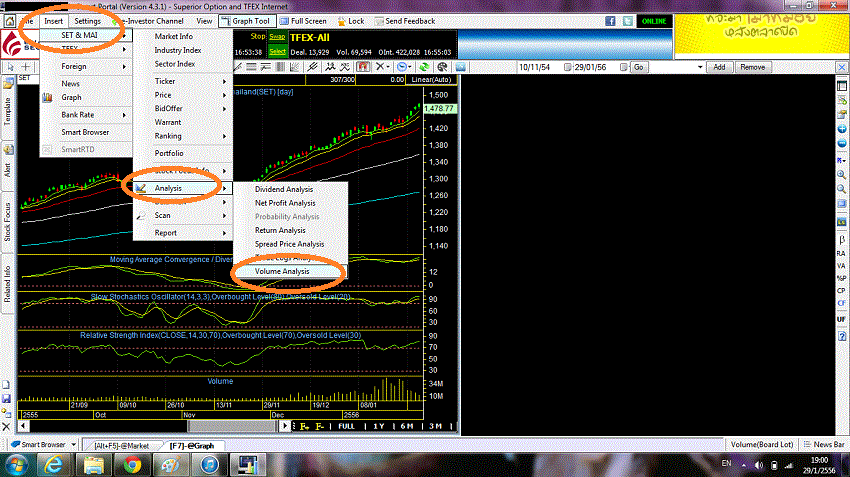The width and height of the screenshot is (850, 477).
Task: Click the blue minus circle icon
Action: 841,144
